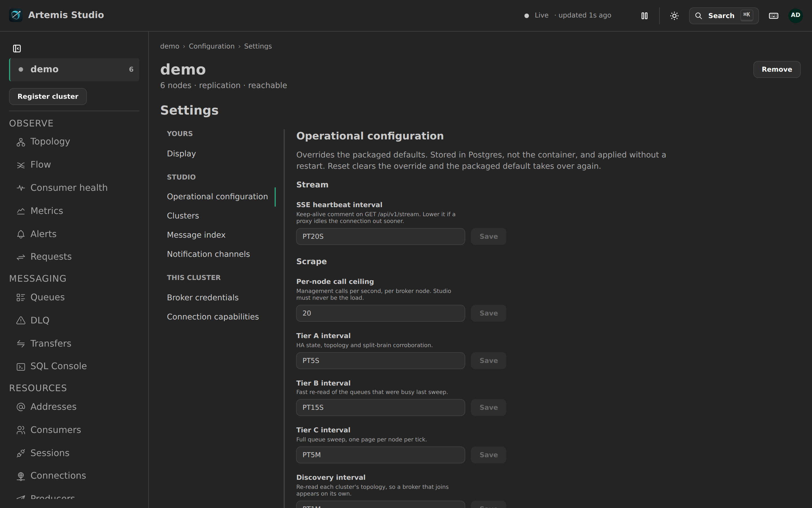Edit Tier B interval field
The height and width of the screenshot is (508, 812).
tap(381, 408)
